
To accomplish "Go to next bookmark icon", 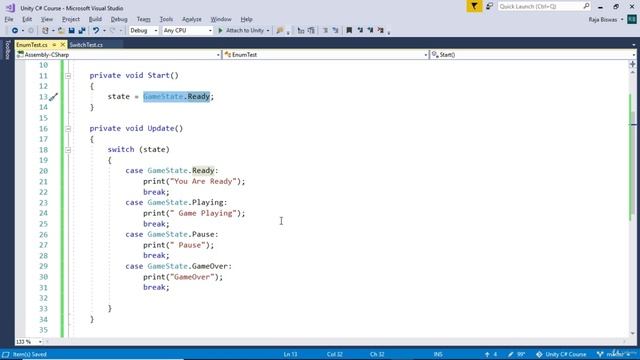I will [370, 31].
